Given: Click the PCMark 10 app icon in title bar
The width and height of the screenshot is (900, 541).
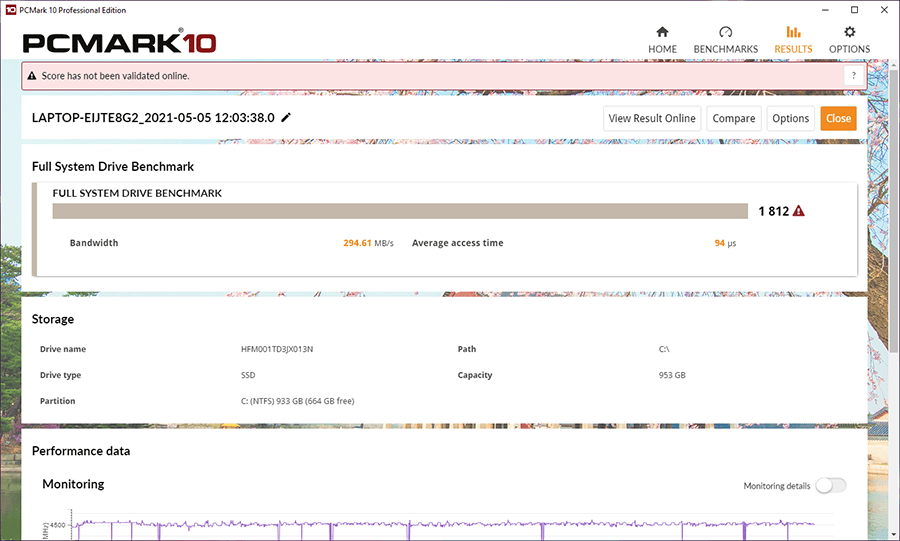Looking at the screenshot, I should (10, 10).
